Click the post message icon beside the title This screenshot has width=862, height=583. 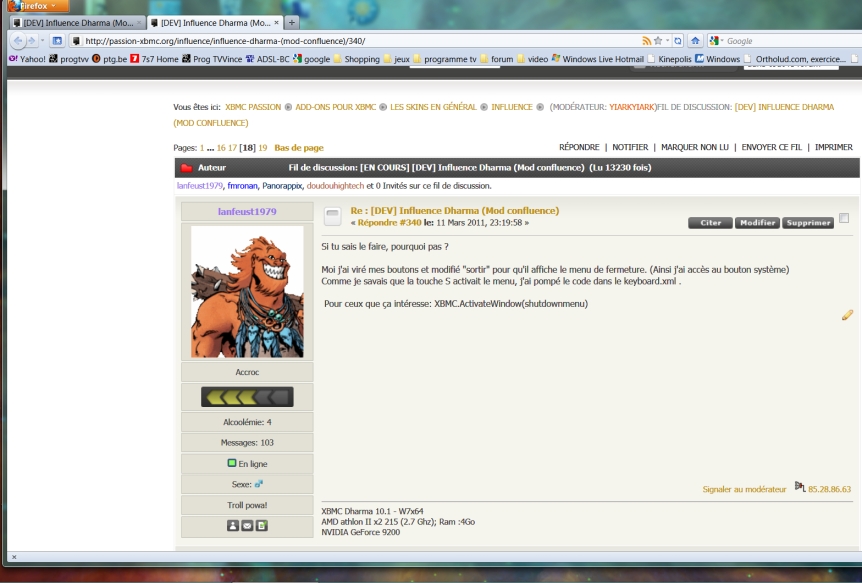(333, 216)
